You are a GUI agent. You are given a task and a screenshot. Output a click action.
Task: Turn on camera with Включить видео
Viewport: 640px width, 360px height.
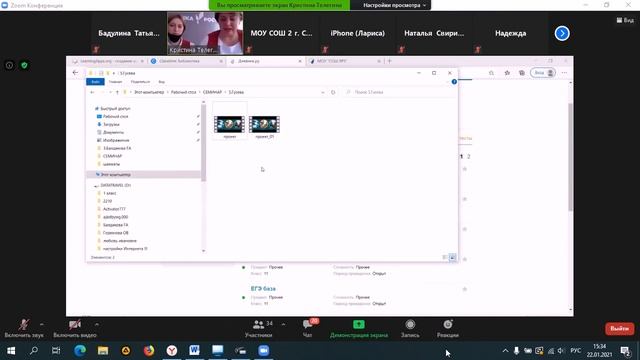tap(75, 329)
